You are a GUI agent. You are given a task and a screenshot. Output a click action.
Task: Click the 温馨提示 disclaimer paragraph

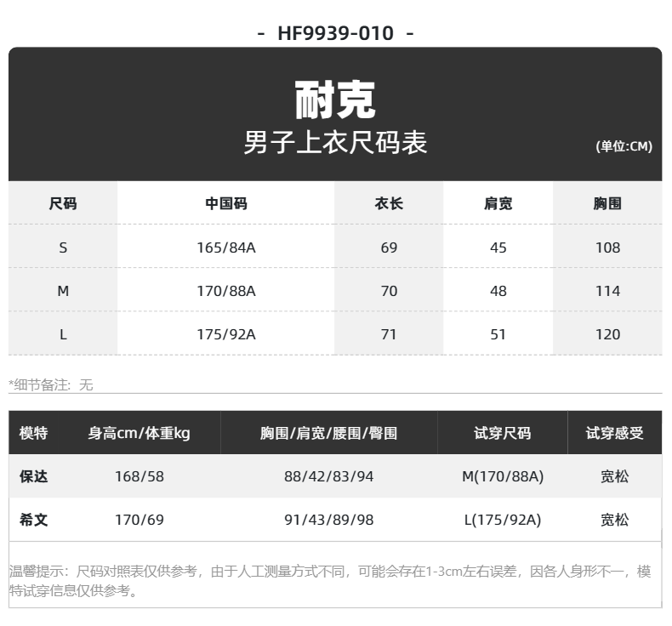coord(330,581)
